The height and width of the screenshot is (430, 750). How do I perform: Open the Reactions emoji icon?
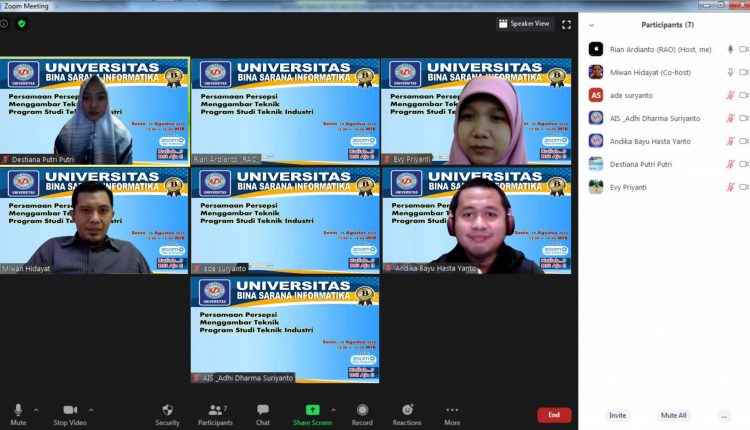(407, 409)
